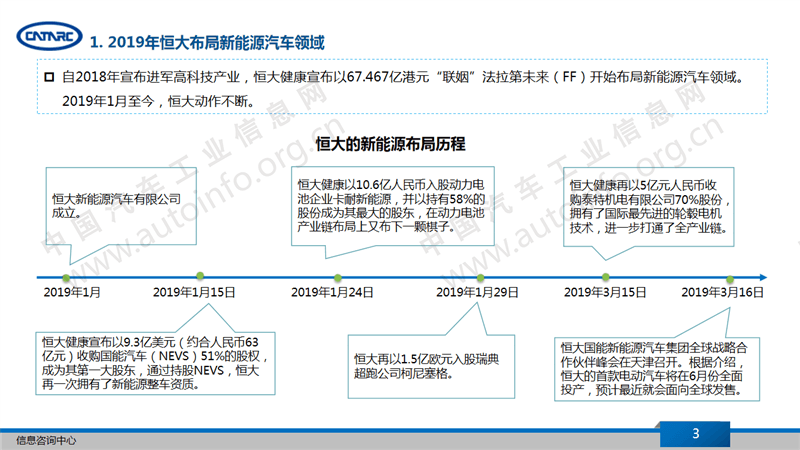The image size is (800, 450).
Task: Select the date label '2019年1月24日'
Action: 332,292
